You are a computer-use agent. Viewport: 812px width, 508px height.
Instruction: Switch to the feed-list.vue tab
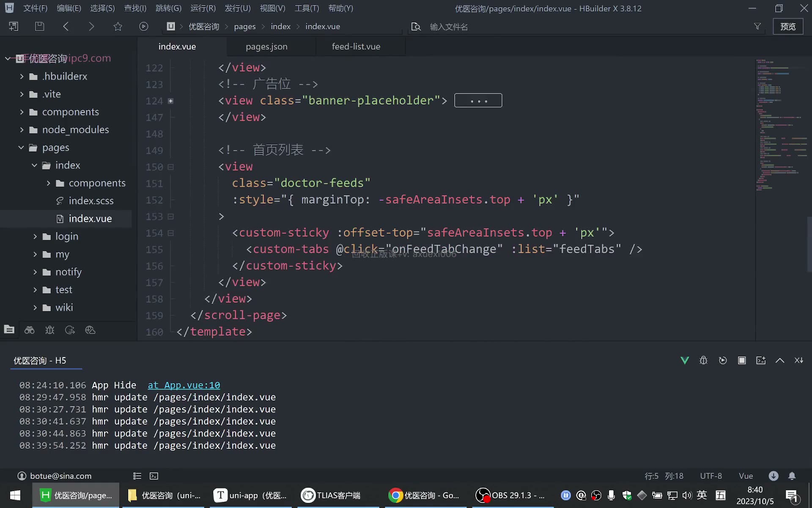tap(356, 47)
